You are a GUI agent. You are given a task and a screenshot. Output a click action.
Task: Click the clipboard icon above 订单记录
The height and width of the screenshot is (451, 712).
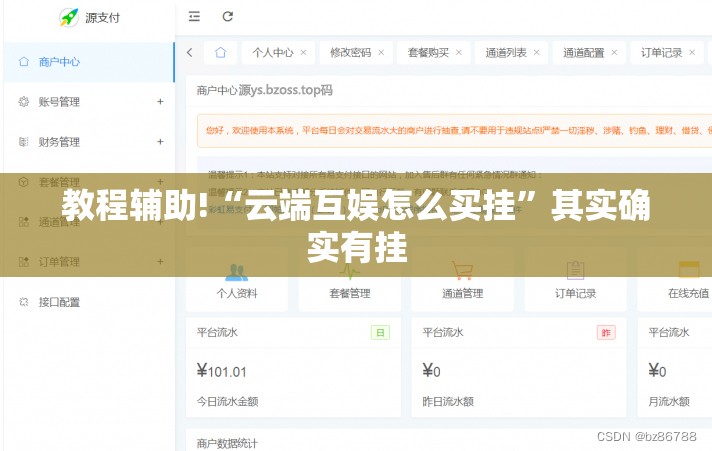575,270
